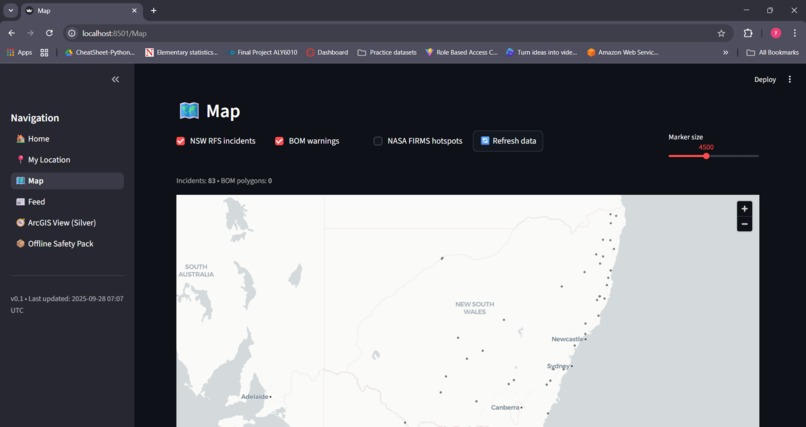Open the Dashboard bookmark
Screen dimensions: 806x427
(327, 52)
